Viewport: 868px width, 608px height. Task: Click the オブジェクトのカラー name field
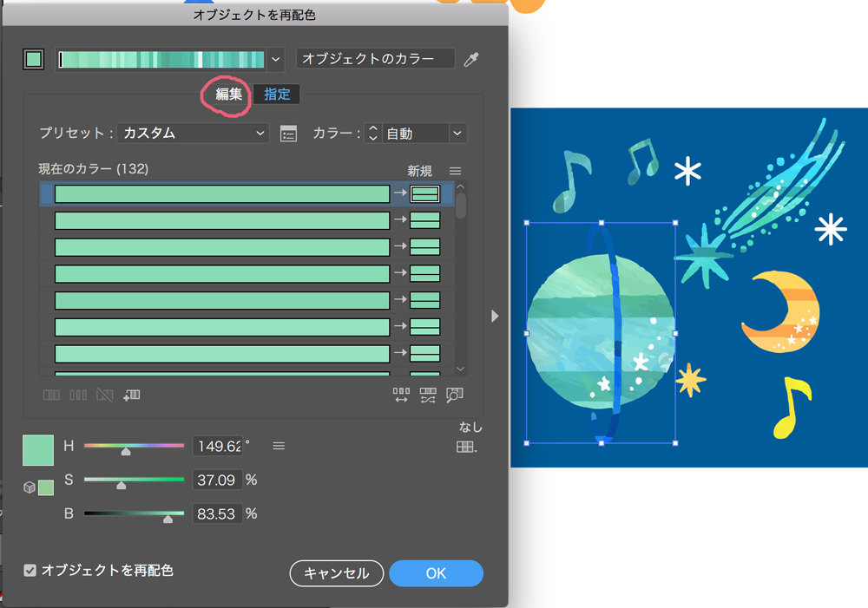375,59
